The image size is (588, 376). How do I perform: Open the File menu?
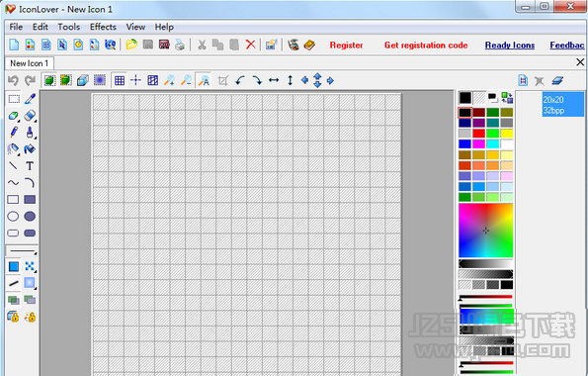16,27
